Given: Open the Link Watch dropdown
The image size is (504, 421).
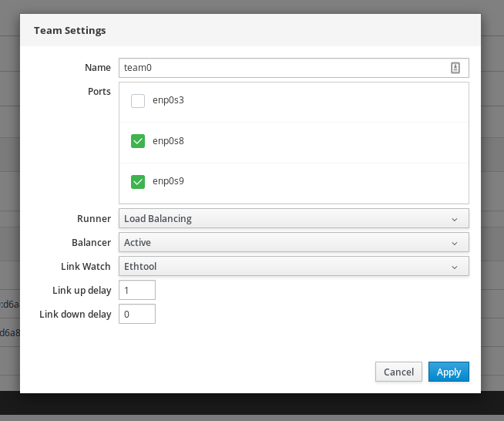Looking at the screenshot, I should (x=294, y=267).
